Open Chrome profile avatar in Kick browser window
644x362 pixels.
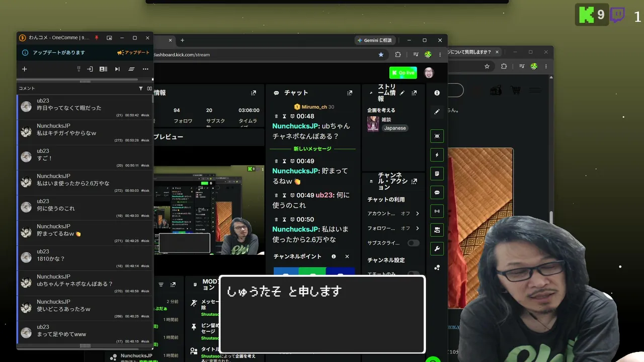click(x=428, y=54)
